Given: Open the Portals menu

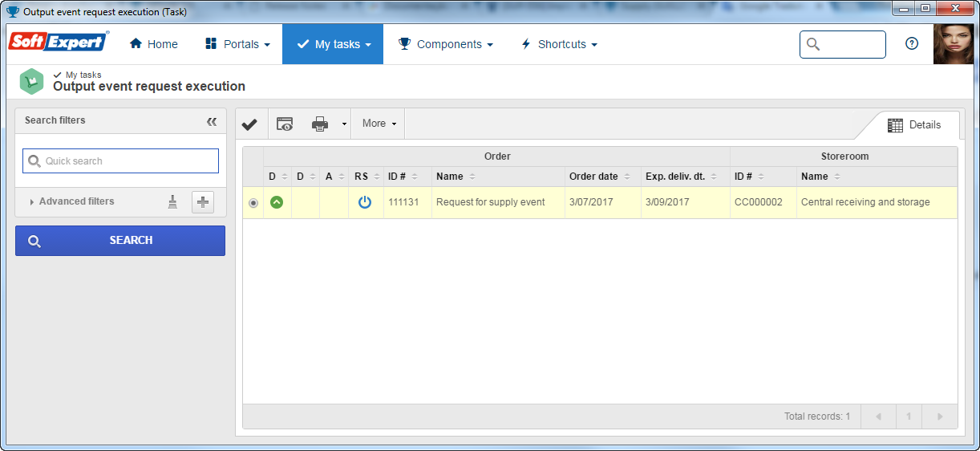Looking at the screenshot, I should pyautogui.click(x=237, y=44).
